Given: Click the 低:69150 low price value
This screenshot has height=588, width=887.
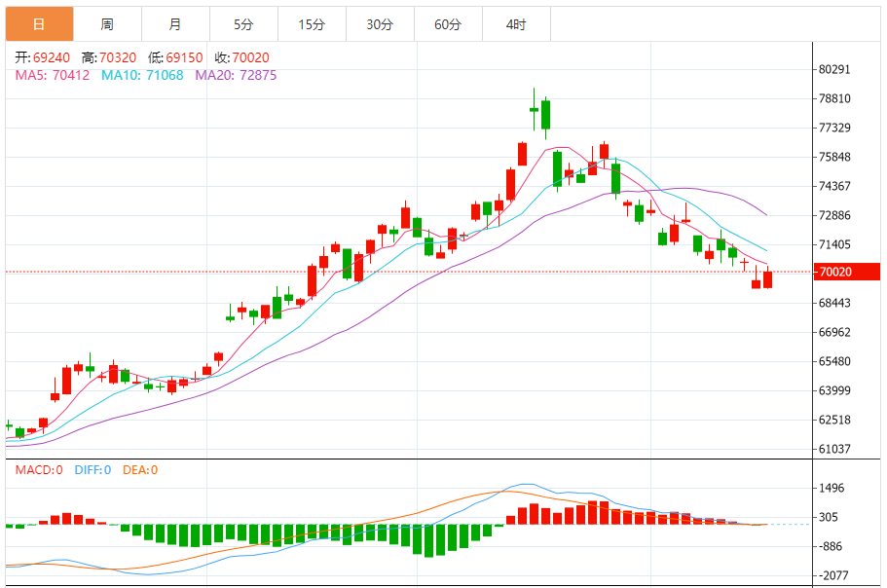Looking at the screenshot, I should point(175,57).
